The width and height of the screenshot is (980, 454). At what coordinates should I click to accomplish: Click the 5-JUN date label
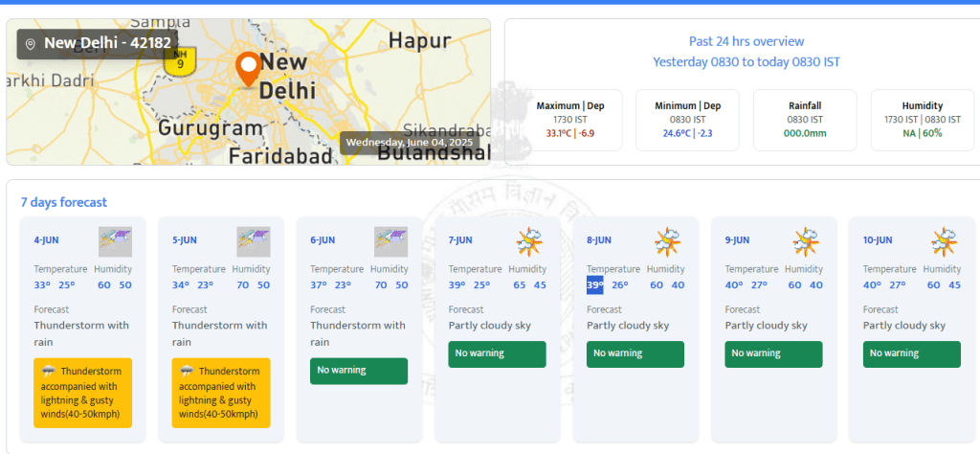(185, 240)
